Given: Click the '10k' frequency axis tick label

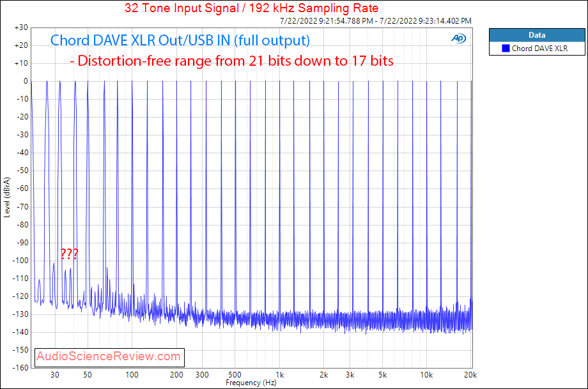Looking at the screenshot, I should coord(426,375).
